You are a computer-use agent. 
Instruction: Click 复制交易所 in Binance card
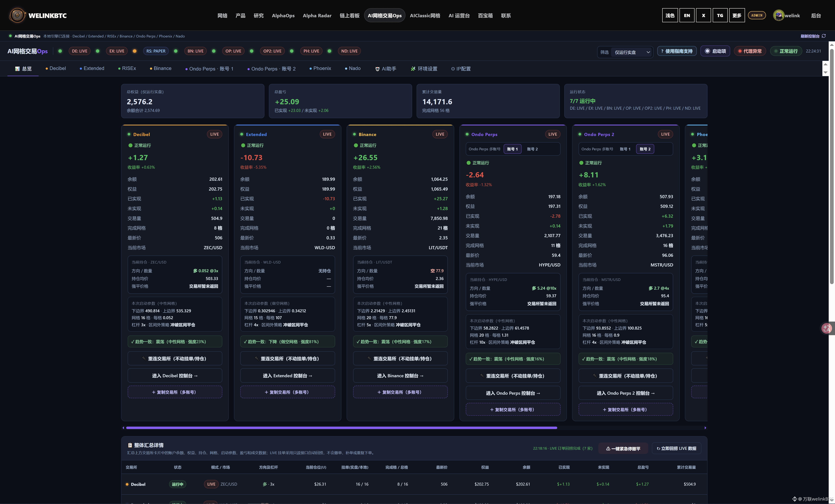(x=400, y=392)
